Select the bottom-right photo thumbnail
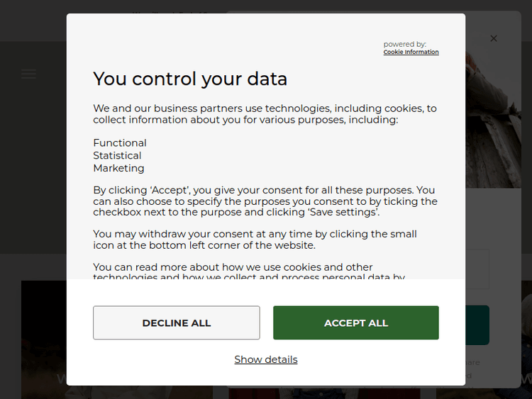Image resolution: width=532 pixels, height=399 pixels. tap(526, 340)
